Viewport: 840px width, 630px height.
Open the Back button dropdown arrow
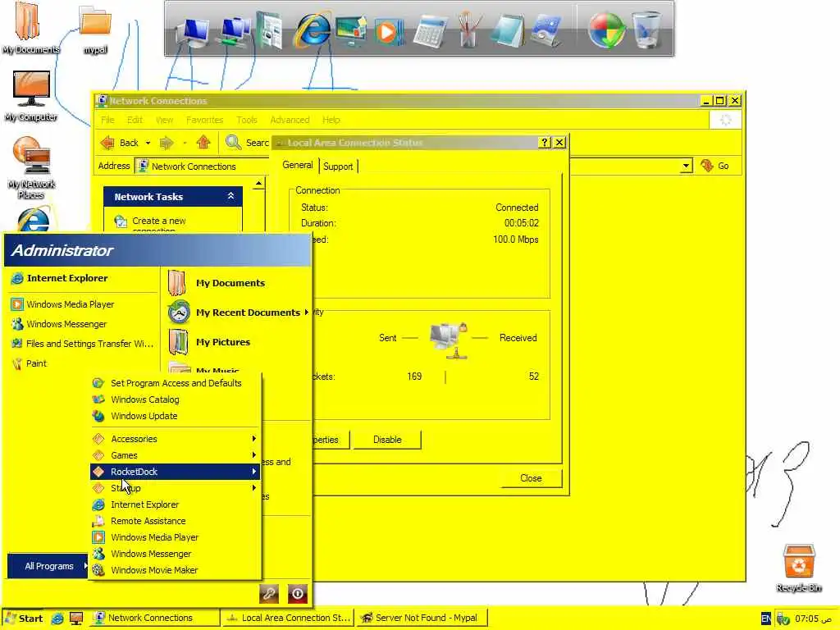(x=148, y=143)
